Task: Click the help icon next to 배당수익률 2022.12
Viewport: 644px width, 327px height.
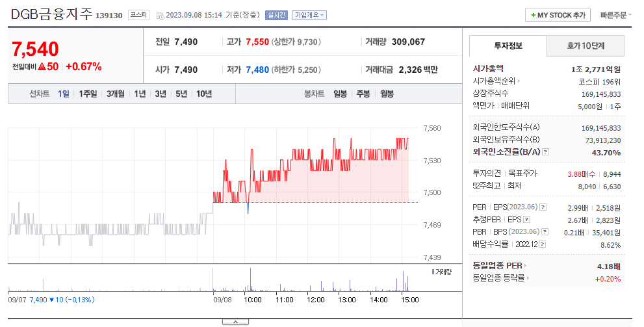Action: [542, 244]
